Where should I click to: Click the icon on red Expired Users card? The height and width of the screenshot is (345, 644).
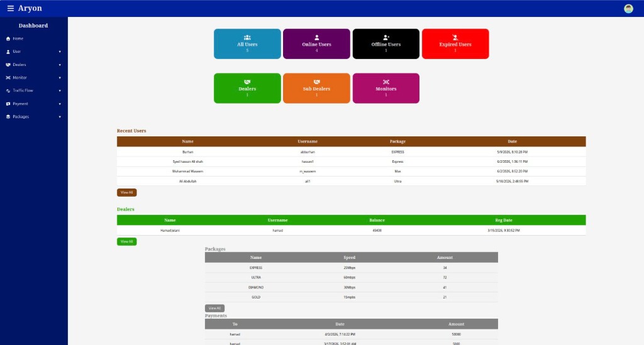point(455,37)
